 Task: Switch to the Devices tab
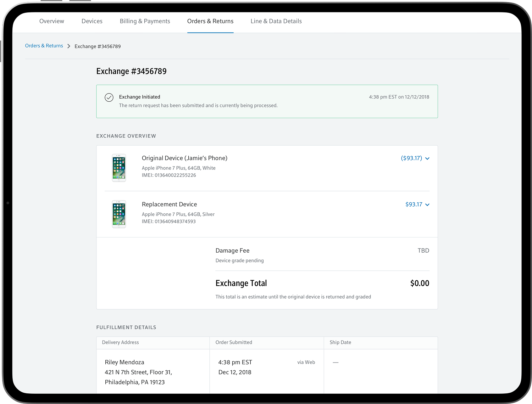pos(92,21)
